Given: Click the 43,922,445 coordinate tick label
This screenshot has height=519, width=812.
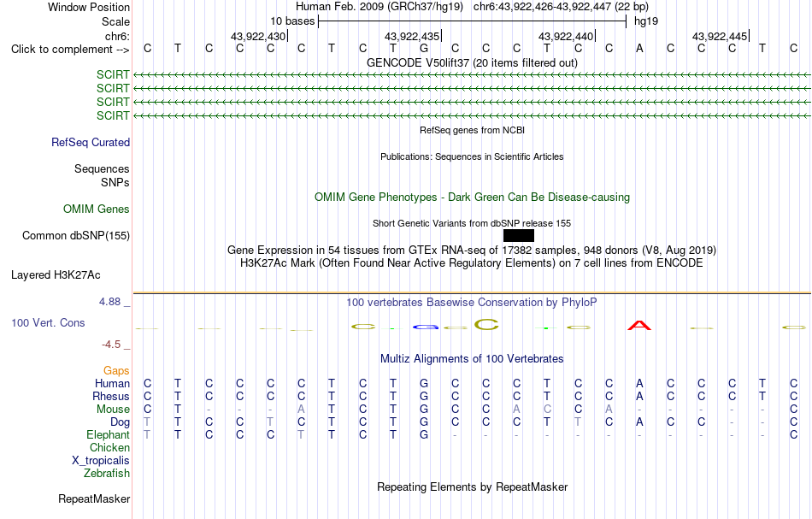Looking at the screenshot, I should click(720, 36).
